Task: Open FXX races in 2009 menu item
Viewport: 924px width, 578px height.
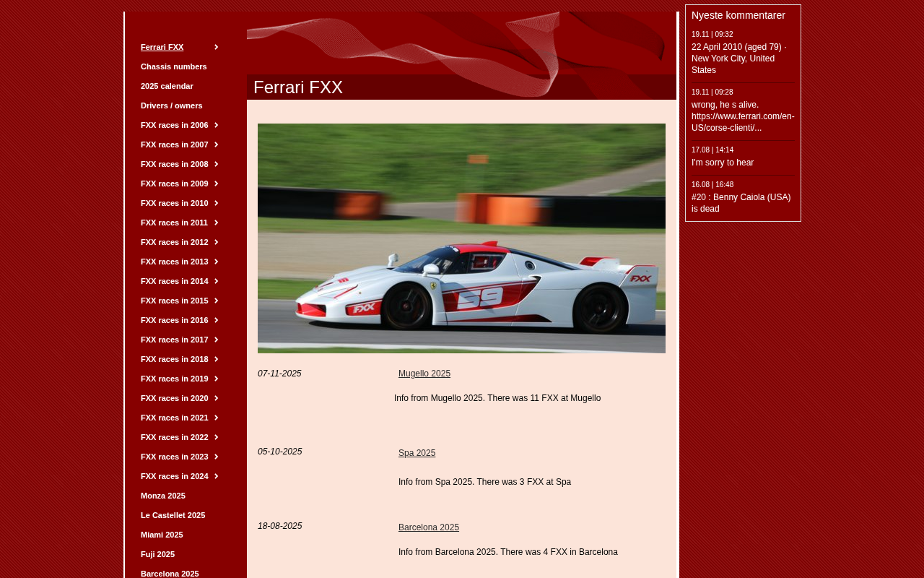Action: tap(174, 184)
